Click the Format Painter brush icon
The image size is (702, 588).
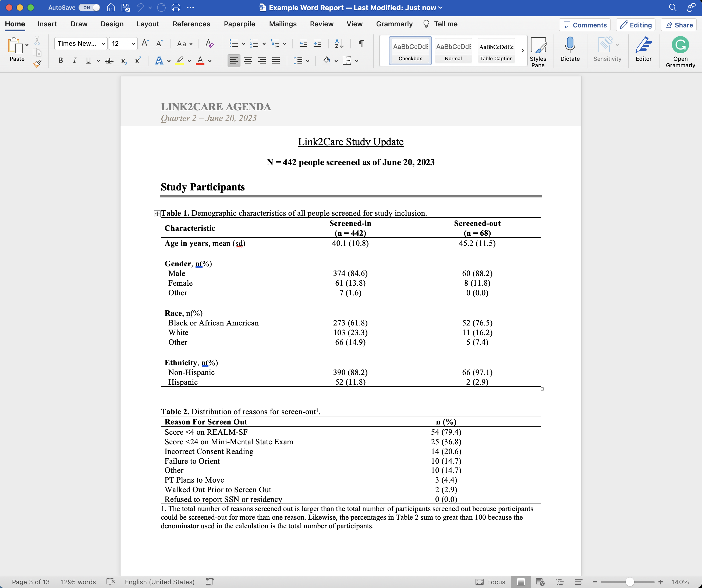[37, 63]
